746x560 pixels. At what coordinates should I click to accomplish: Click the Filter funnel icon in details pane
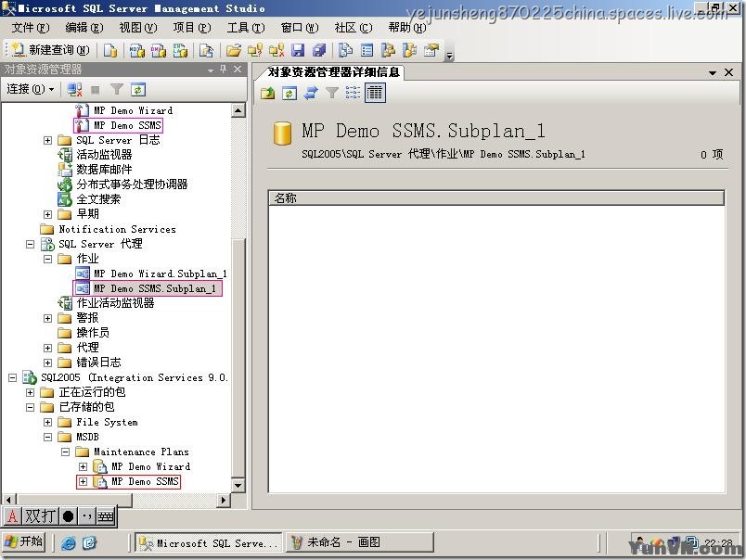[331, 93]
